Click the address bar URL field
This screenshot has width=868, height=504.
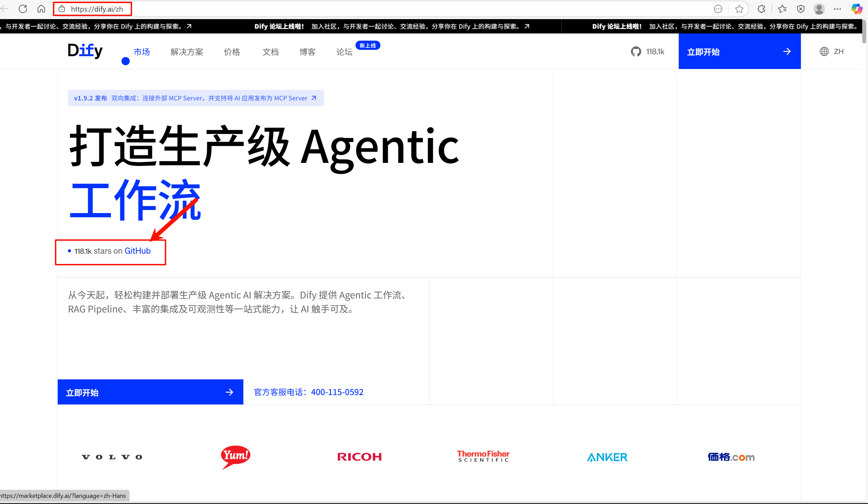point(97,9)
